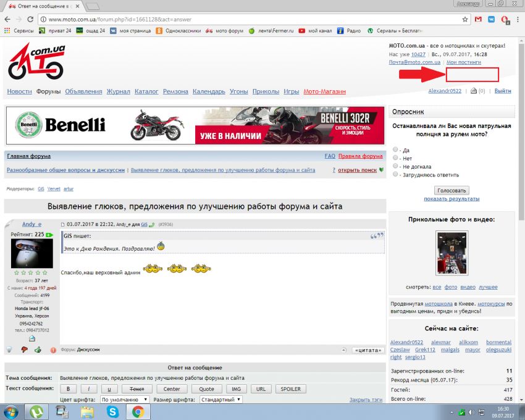Click the thumbs-down icon under the post
Screen dimensions: 525x420
click(x=25, y=350)
